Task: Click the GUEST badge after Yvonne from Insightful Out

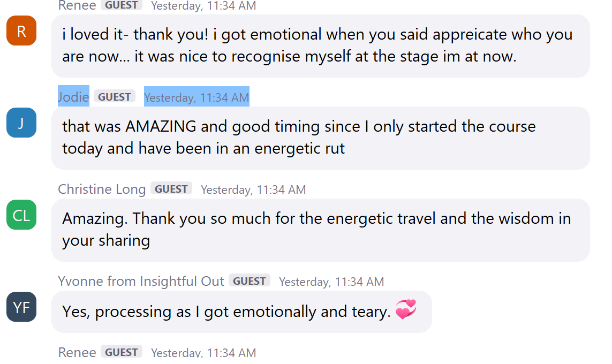Action: coord(250,281)
